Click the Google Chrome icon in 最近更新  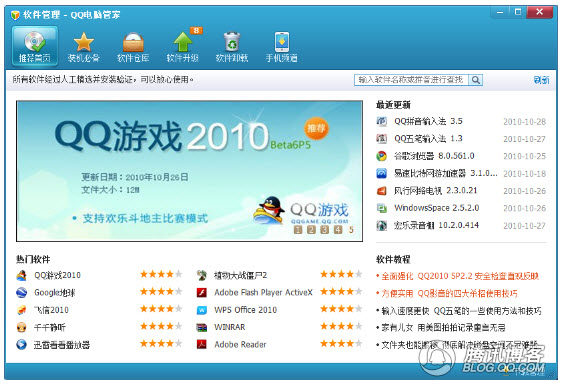tap(381, 156)
